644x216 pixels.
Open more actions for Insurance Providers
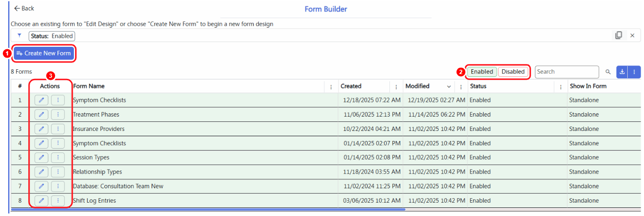58,129
